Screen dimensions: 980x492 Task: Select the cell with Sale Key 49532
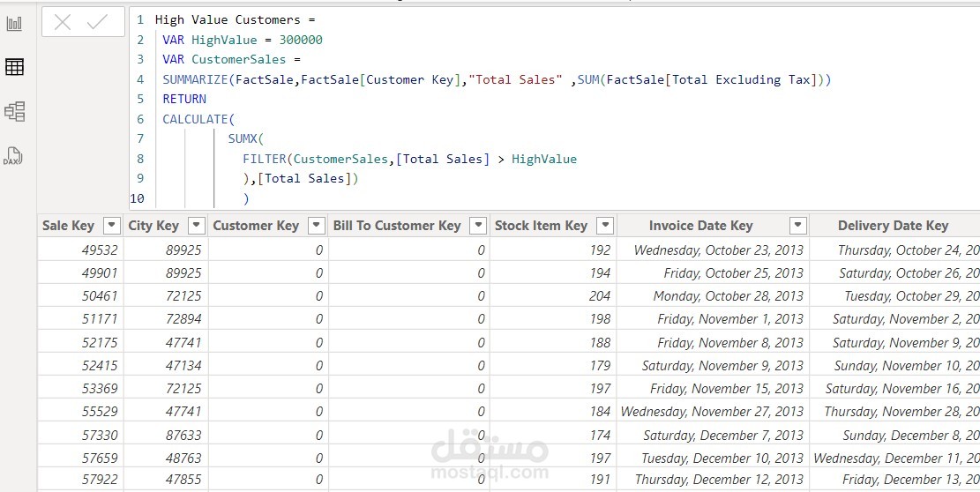coord(80,250)
